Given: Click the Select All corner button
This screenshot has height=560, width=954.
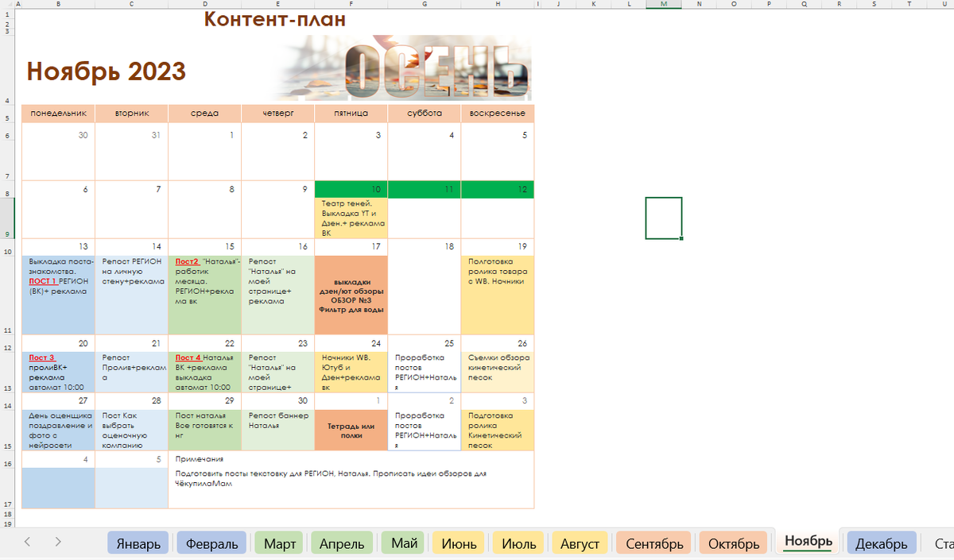Looking at the screenshot, I should pyautogui.click(x=6, y=5).
